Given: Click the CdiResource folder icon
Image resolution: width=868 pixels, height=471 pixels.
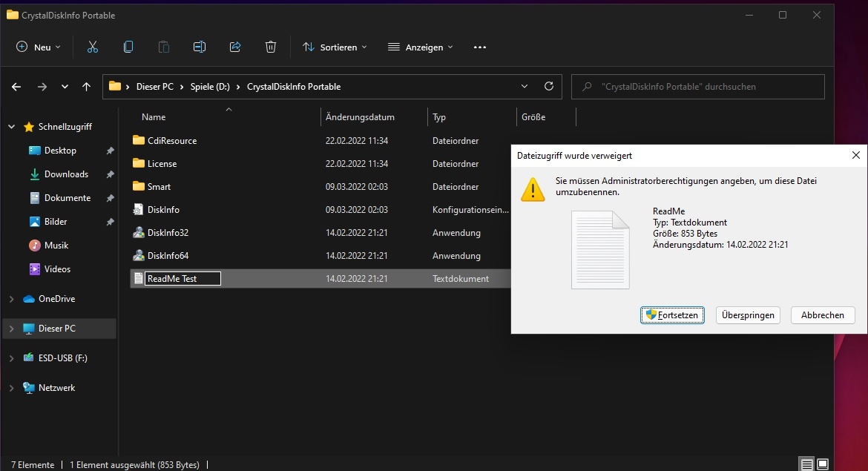Looking at the screenshot, I should (x=139, y=140).
